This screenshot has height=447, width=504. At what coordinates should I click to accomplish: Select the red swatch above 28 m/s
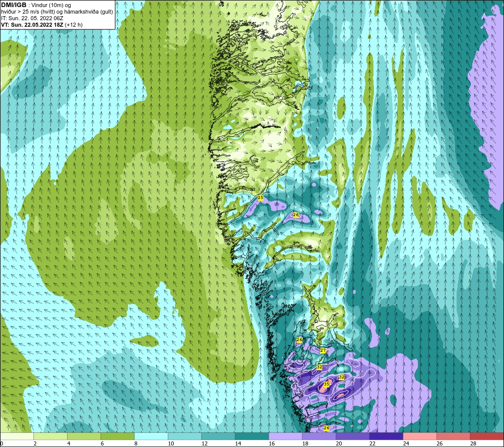coord(487,436)
